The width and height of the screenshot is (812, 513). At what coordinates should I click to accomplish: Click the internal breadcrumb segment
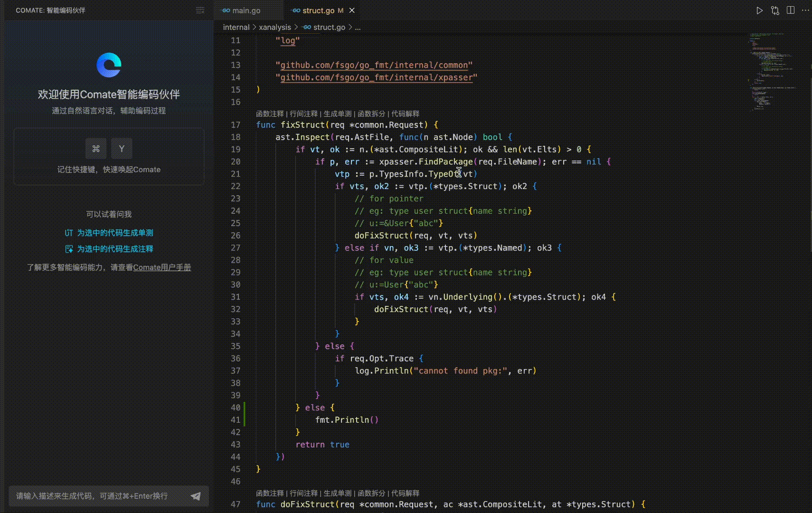click(236, 28)
